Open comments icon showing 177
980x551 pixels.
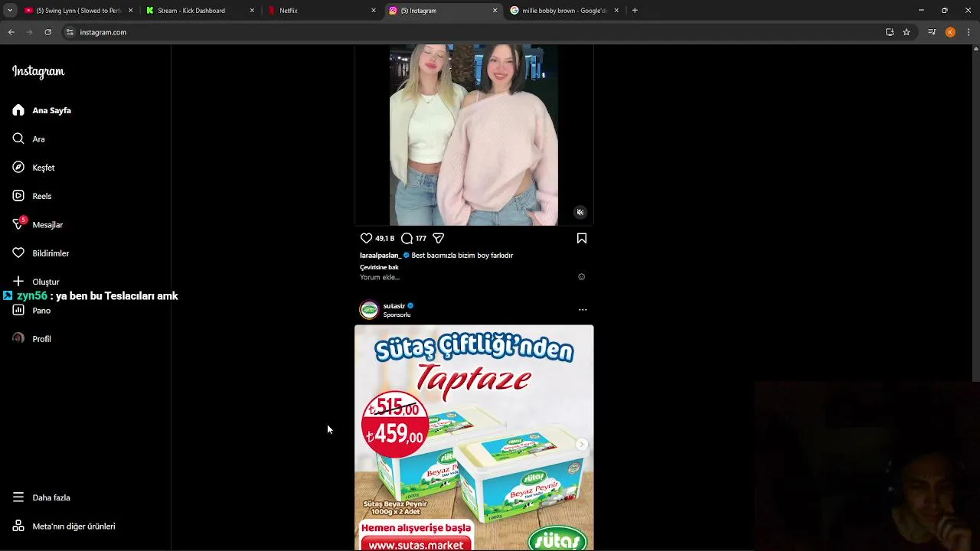(x=407, y=238)
